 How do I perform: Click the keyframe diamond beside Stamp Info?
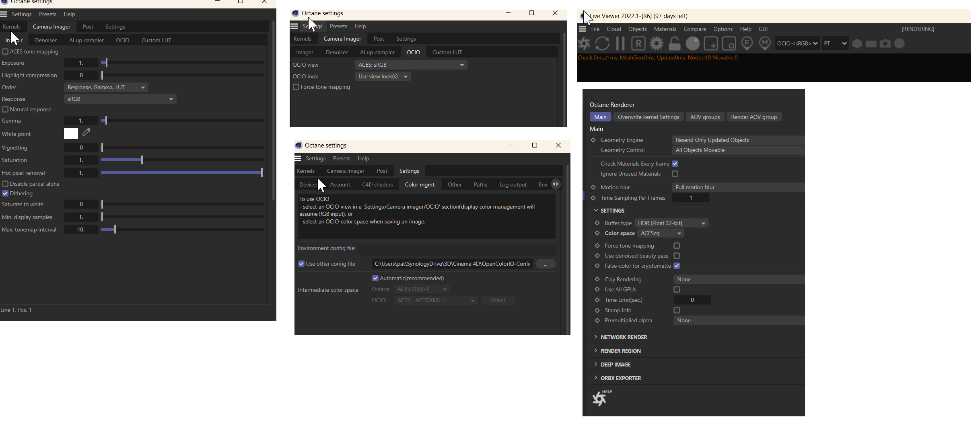tap(597, 310)
